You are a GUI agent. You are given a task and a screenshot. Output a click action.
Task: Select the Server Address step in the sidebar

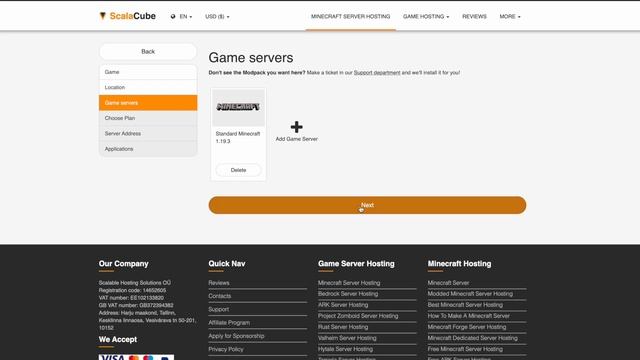(x=148, y=133)
